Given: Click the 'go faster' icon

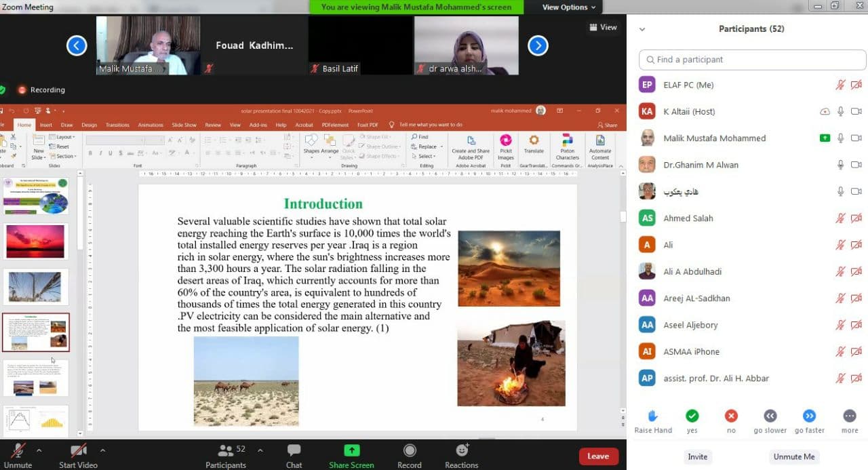Looking at the screenshot, I should point(809,416).
